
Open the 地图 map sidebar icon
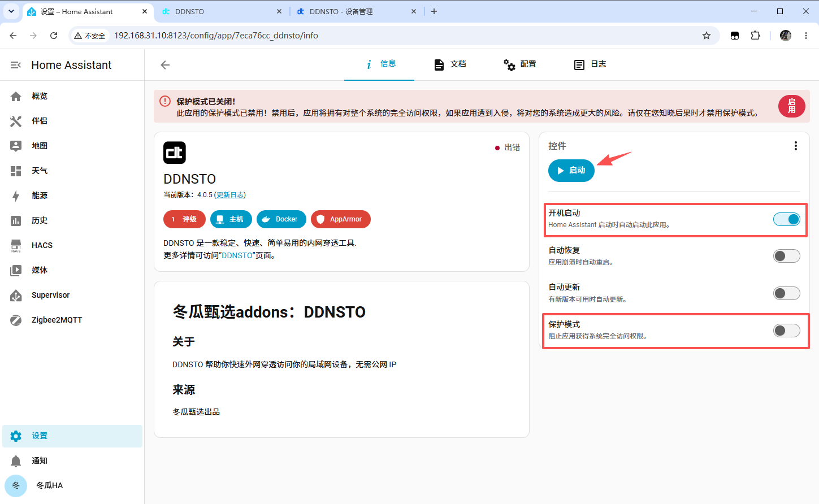[16, 146]
